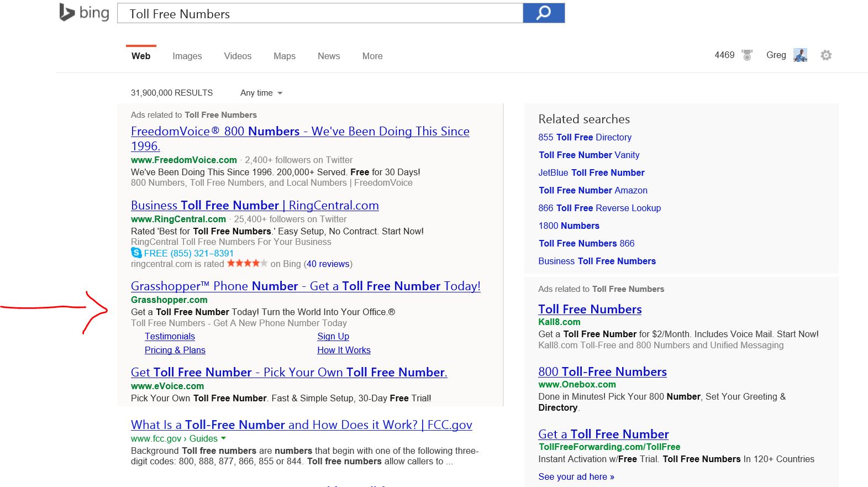This screenshot has height=487, width=868.
Task: Click the 4469 rewards points count
Action: point(724,55)
